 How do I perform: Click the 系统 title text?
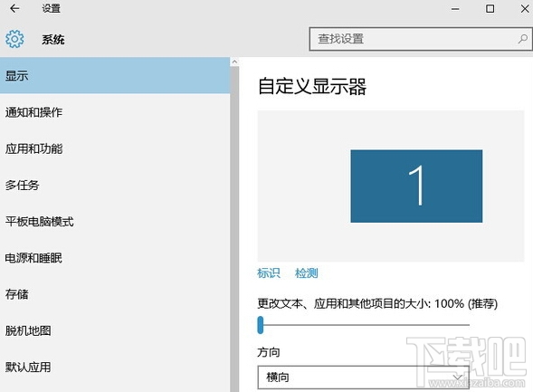53,40
